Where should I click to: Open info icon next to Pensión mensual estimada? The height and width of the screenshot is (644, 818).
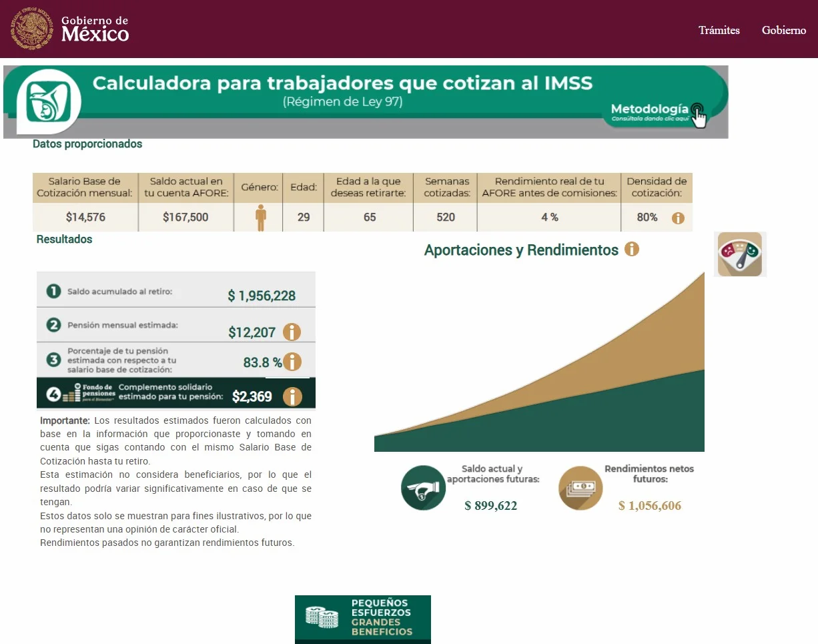click(292, 332)
